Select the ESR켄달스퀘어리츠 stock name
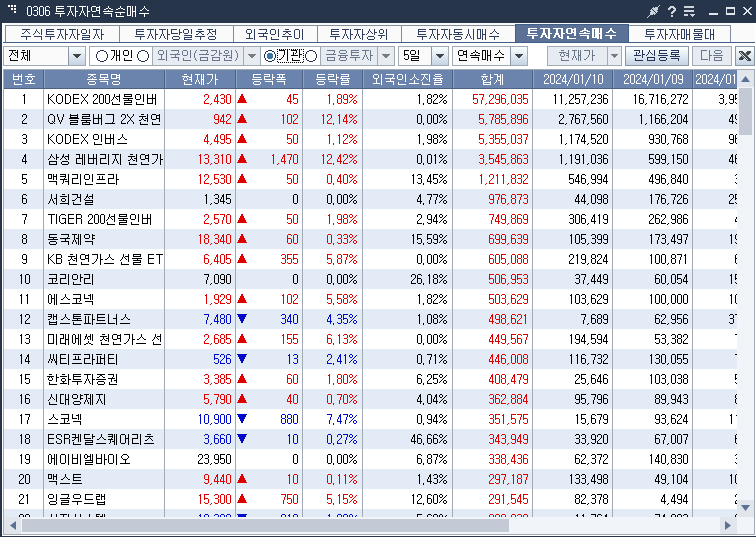 101,439
